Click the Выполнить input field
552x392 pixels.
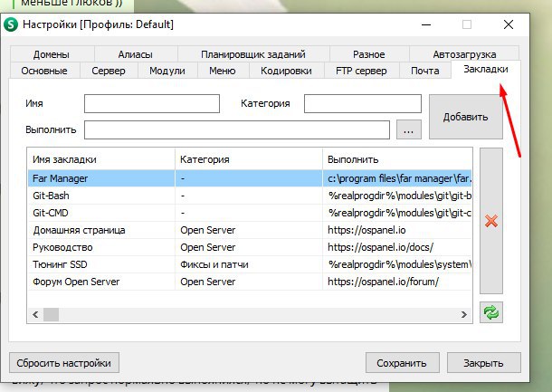[237, 129]
